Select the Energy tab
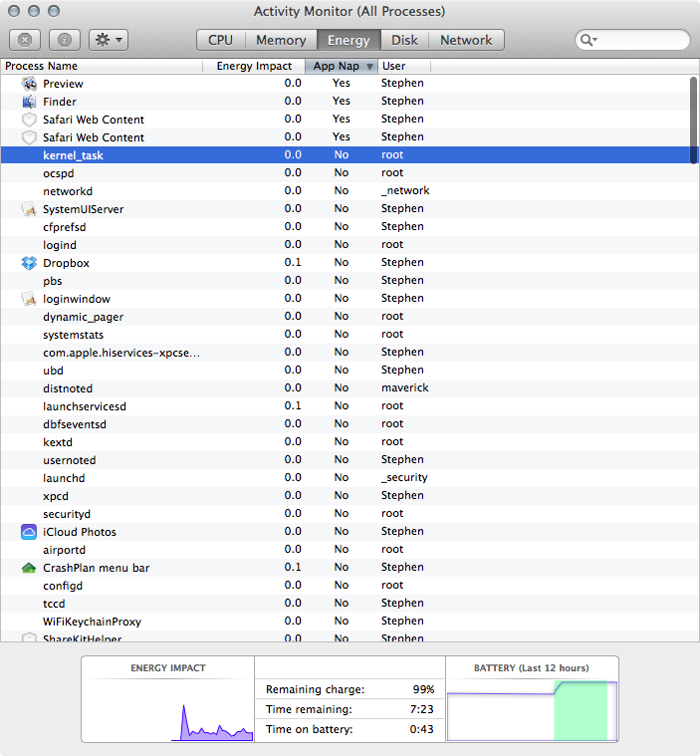Image resolution: width=700 pixels, height=756 pixels. point(349,40)
